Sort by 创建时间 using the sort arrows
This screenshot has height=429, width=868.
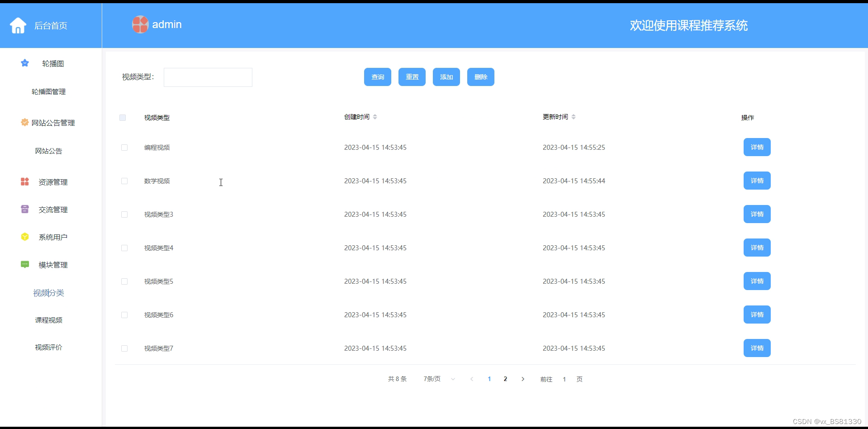pos(375,117)
